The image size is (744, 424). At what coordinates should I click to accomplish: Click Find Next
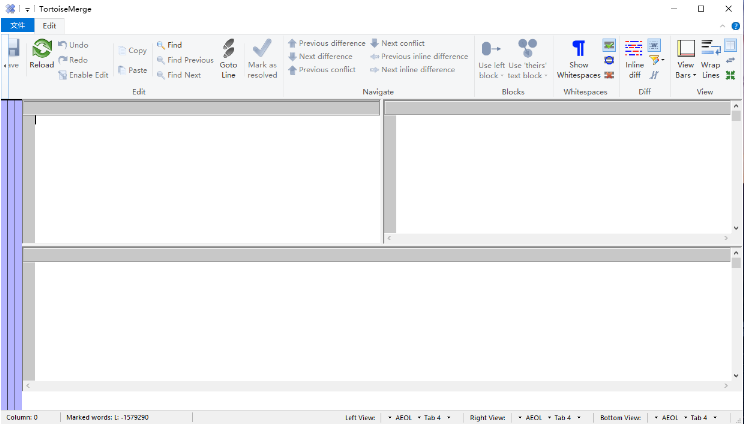pos(179,75)
